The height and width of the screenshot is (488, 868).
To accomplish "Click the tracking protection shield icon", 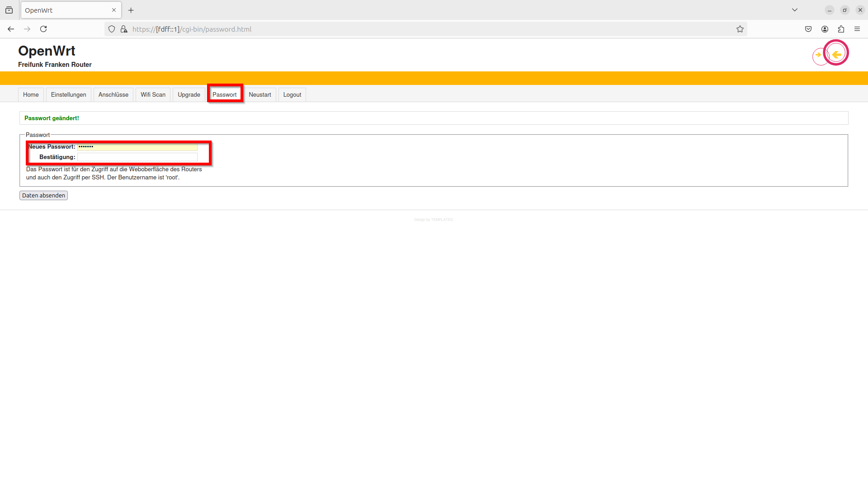I will [x=112, y=29].
